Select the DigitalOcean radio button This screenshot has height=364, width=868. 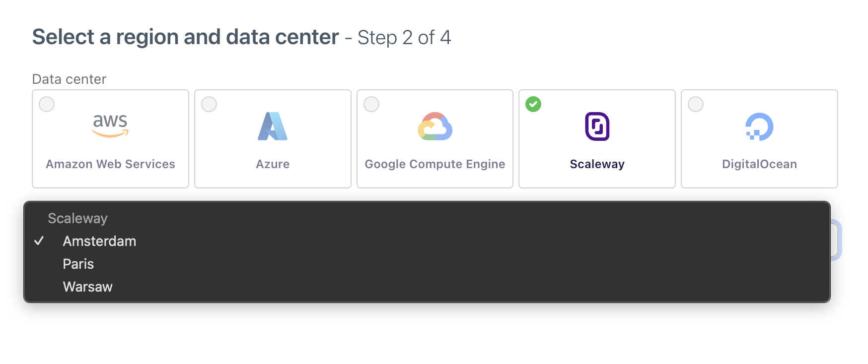(x=696, y=104)
